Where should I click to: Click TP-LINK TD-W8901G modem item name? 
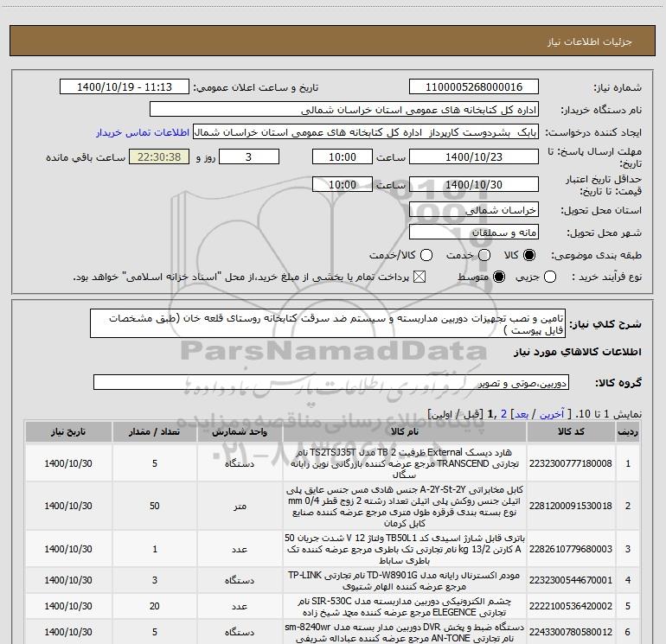pos(405,580)
